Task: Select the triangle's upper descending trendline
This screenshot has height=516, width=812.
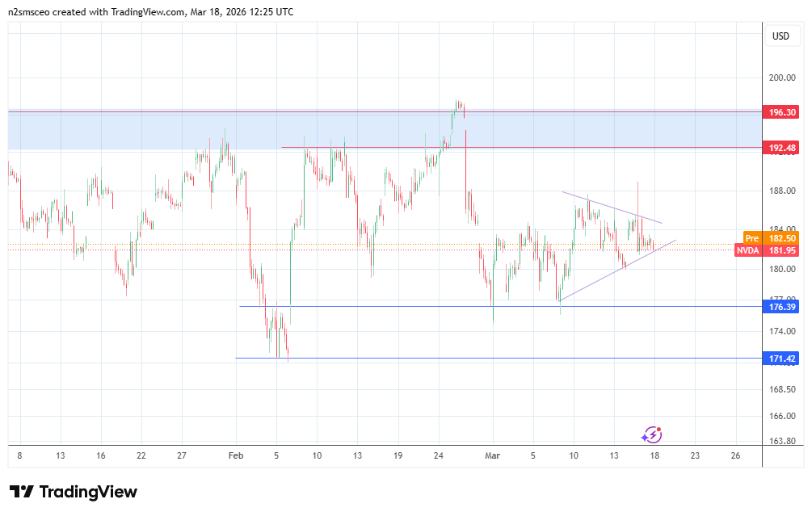Action: pyautogui.click(x=612, y=207)
